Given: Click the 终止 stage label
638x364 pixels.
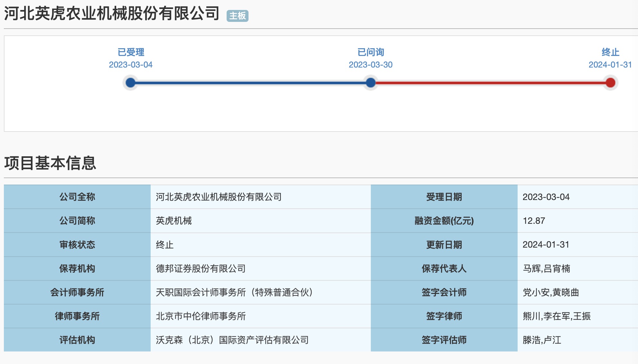Looking at the screenshot, I should point(610,52).
